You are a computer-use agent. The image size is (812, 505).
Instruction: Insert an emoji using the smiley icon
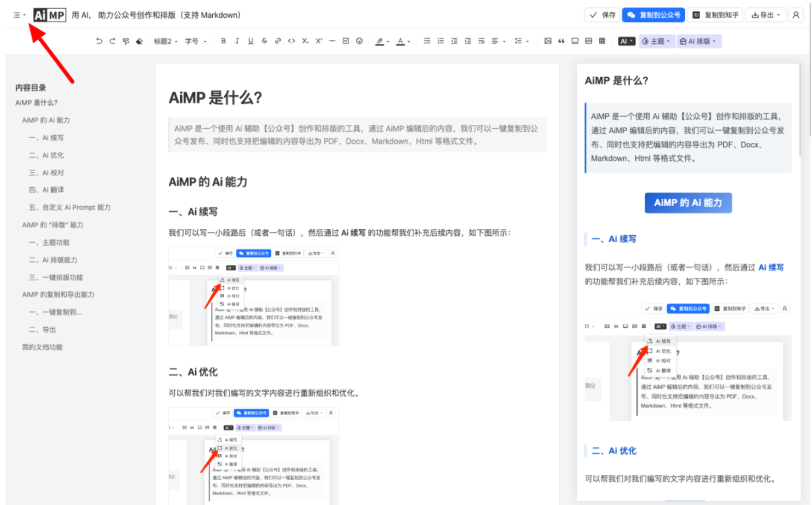[x=359, y=41]
